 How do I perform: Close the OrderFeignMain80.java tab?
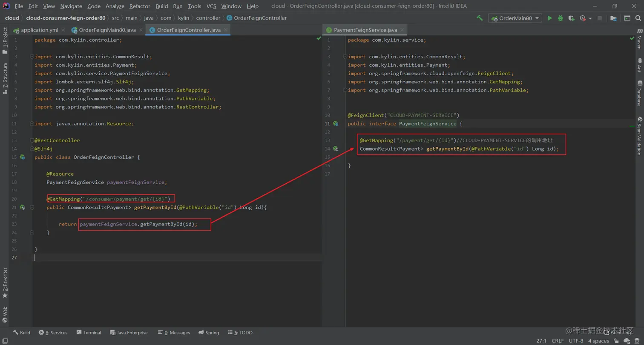pos(141,30)
